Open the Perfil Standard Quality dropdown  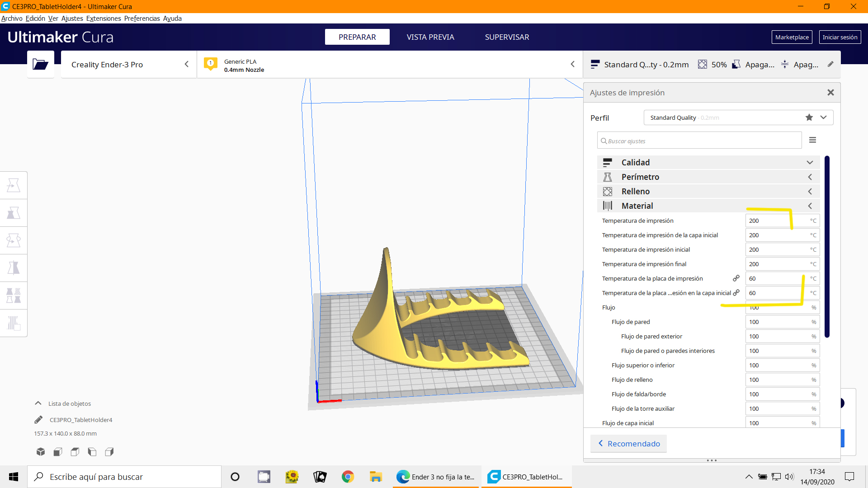click(823, 117)
